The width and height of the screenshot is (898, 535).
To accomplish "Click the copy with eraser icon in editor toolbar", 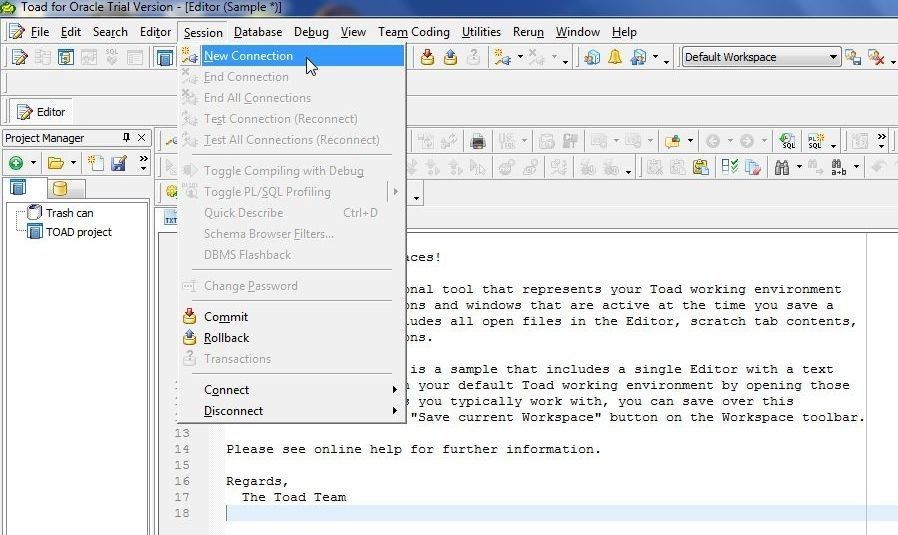I will (753, 167).
